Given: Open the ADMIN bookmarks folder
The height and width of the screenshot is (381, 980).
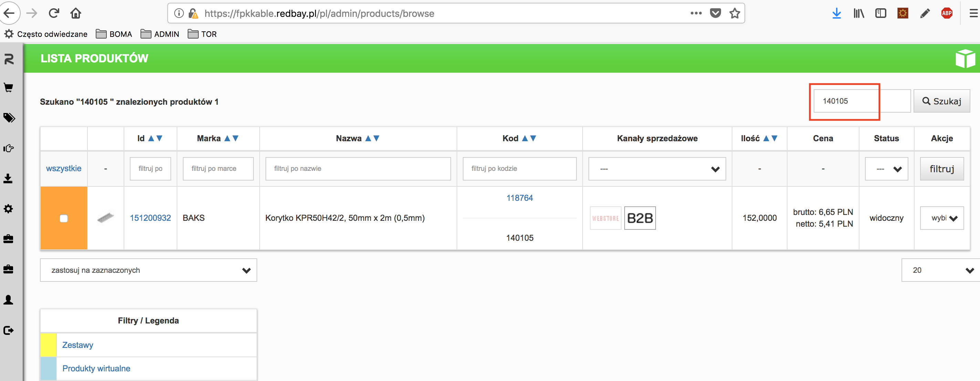Looking at the screenshot, I should (160, 34).
